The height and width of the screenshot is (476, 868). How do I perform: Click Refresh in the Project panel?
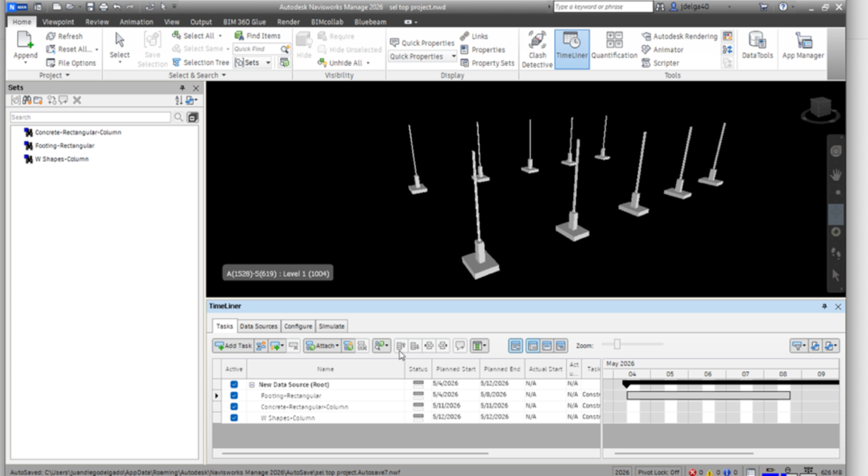click(x=65, y=36)
